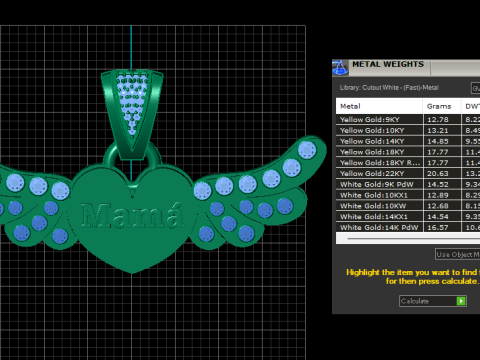480x360 pixels.
Task: Select the Yellow Gold:10KY row
Action: pos(408,130)
